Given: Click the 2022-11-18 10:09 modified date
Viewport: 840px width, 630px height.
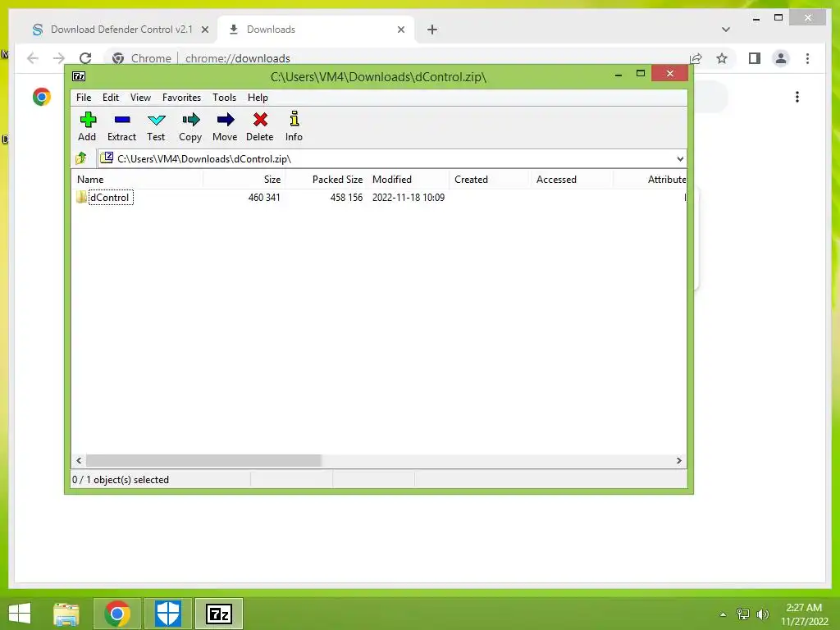Looking at the screenshot, I should [409, 197].
